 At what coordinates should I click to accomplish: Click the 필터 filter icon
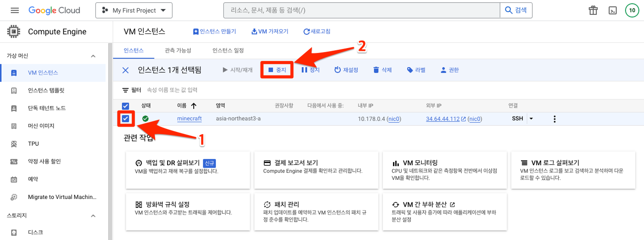click(126, 90)
